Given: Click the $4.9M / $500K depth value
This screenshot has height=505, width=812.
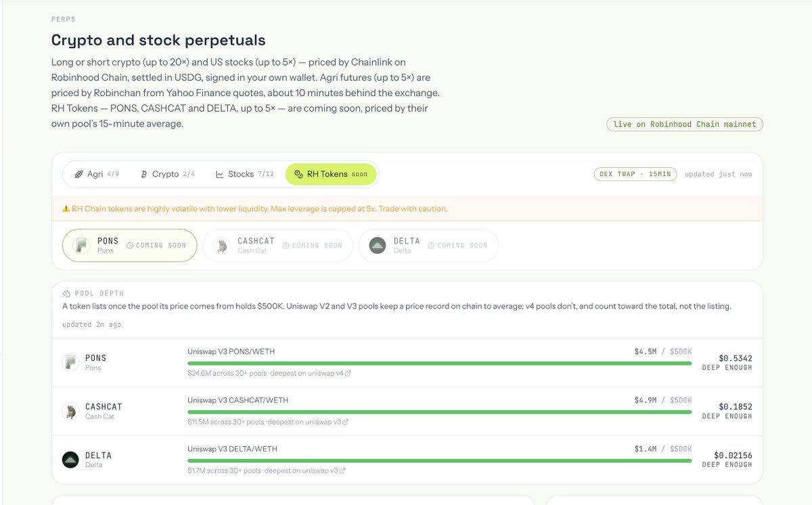Looking at the screenshot, I should coord(663,400).
